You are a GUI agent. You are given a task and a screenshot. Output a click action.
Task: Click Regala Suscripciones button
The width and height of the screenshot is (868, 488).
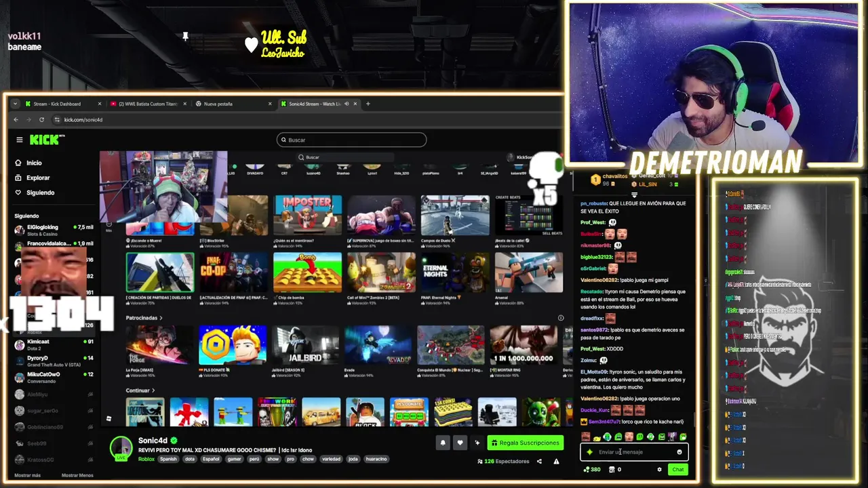526,443
